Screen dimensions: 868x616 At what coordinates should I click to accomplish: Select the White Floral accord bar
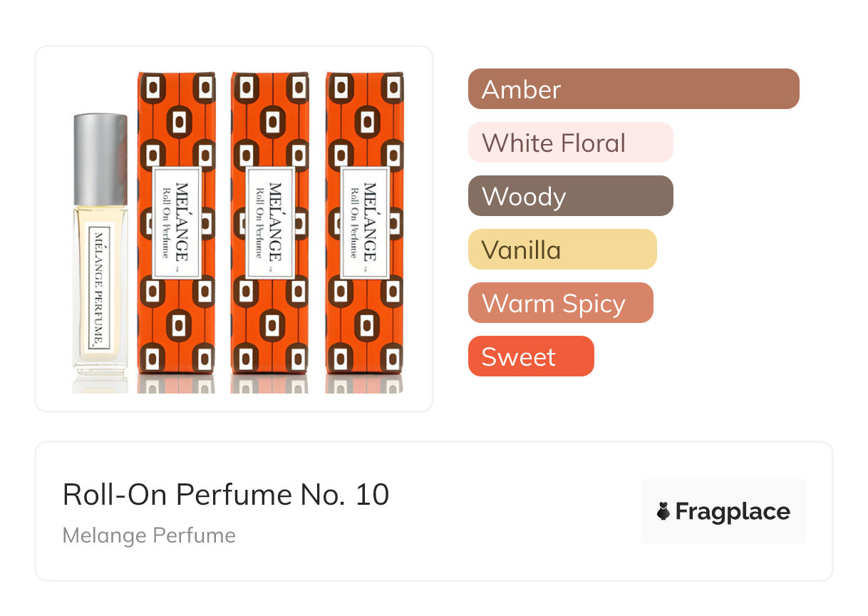click(x=570, y=143)
